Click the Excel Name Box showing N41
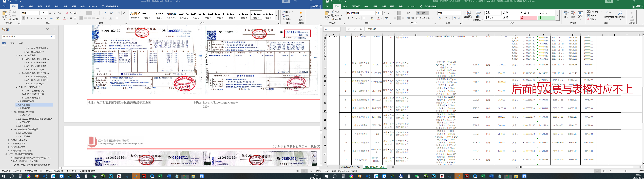The image size is (644, 179). pos(332,29)
